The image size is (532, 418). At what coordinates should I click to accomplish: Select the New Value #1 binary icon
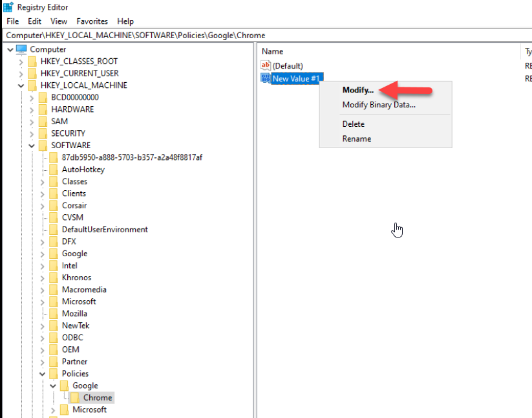click(266, 78)
